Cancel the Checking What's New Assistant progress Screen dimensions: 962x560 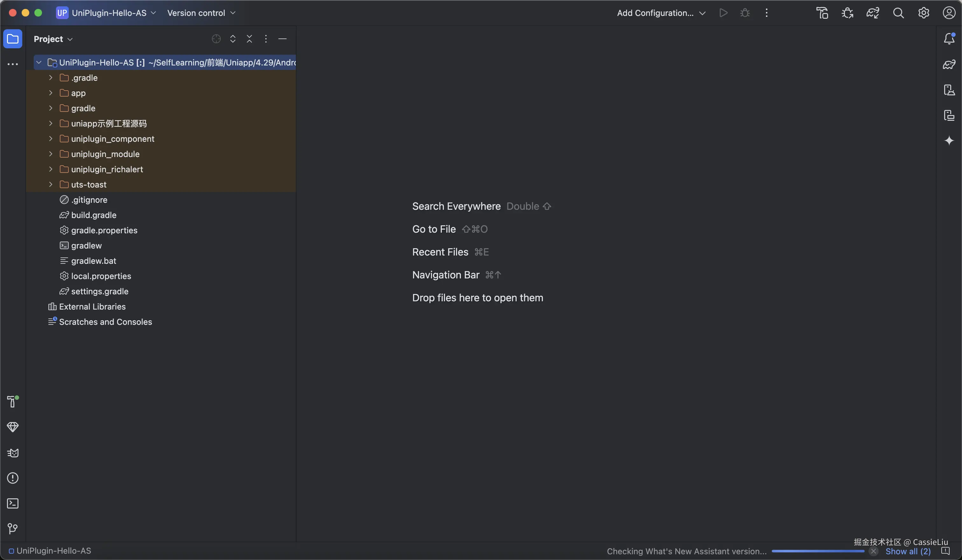tap(874, 551)
